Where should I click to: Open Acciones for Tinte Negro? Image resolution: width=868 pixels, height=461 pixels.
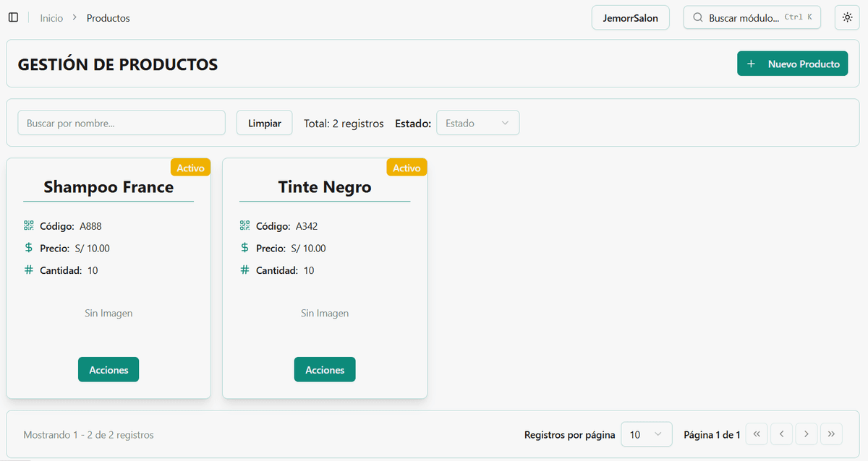(x=324, y=369)
